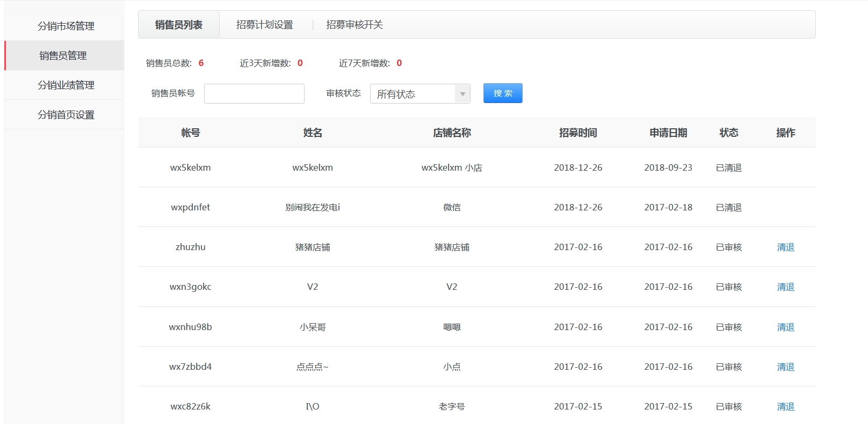Select account cell wxnhu98b

click(190, 327)
